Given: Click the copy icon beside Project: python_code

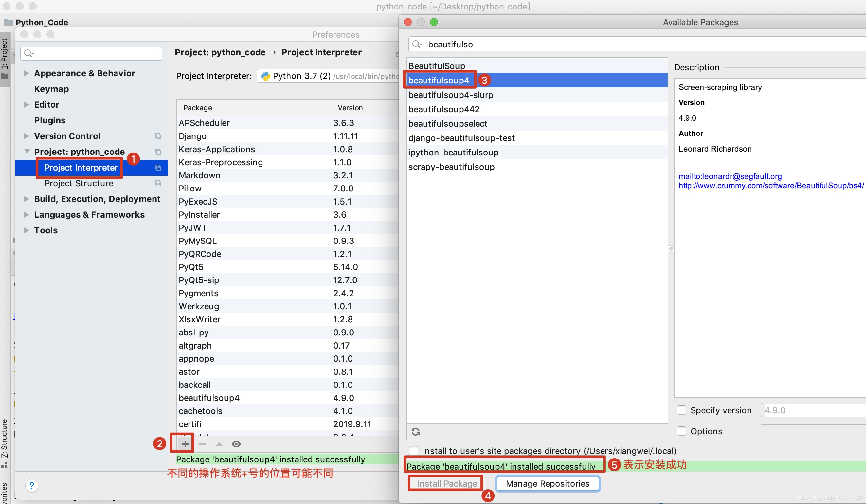Looking at the screenshot, I should [x=158, y=152].
